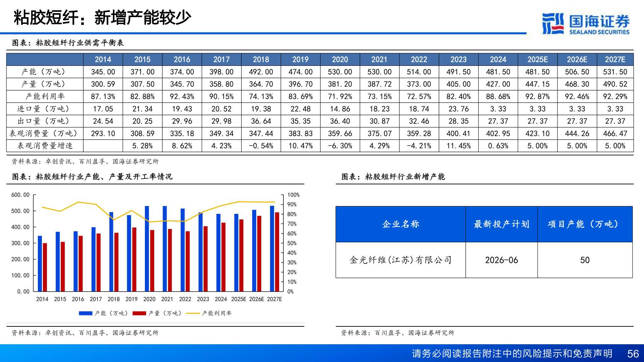Click the 产量（万吨） row label

tap(45, 84)
